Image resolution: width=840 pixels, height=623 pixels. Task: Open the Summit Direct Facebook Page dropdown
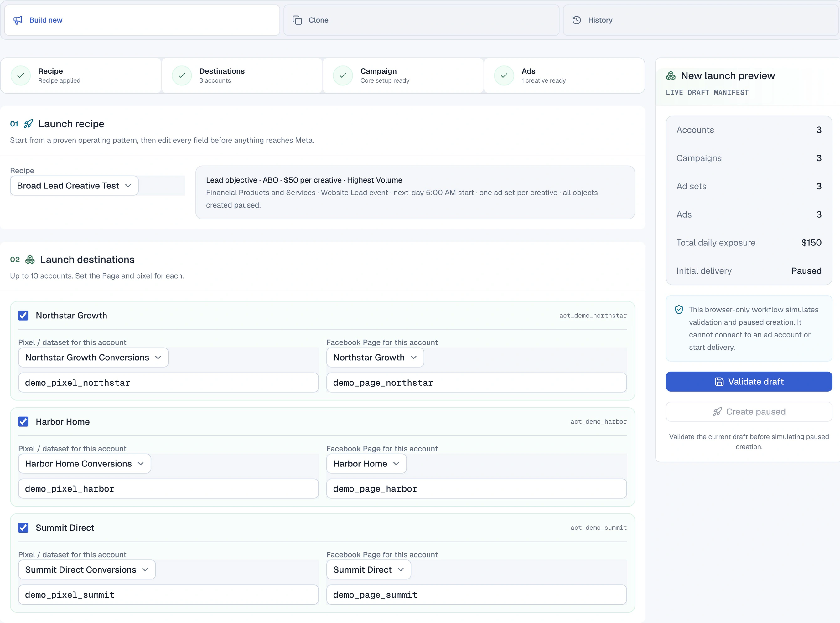coord(369,569)
